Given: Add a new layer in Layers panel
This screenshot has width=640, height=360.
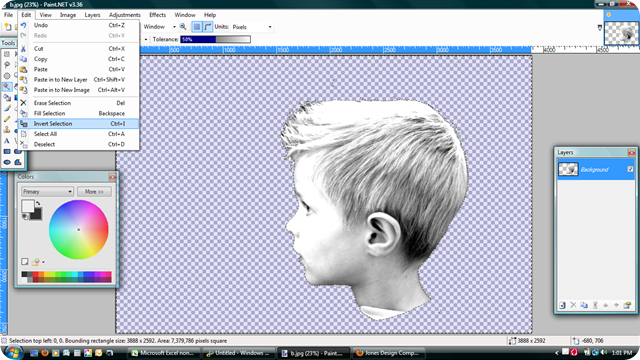Looking at the screenshot, I should click(x=562, y=305).
